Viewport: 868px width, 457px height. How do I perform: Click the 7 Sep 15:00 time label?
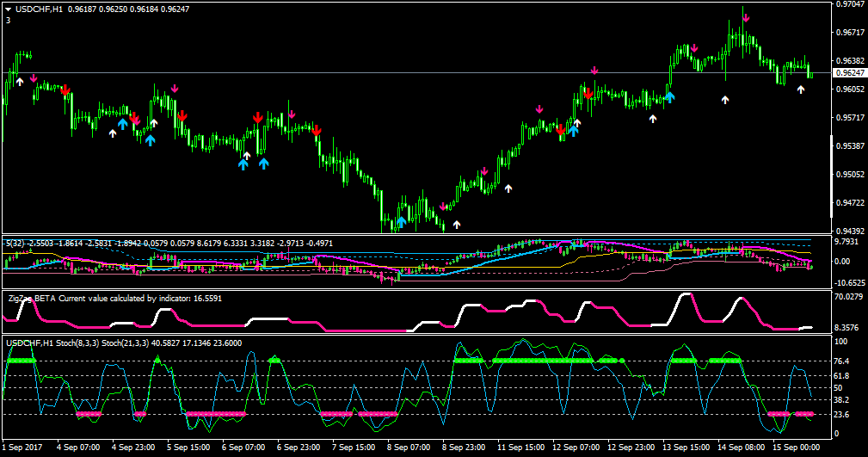point(354,447)
